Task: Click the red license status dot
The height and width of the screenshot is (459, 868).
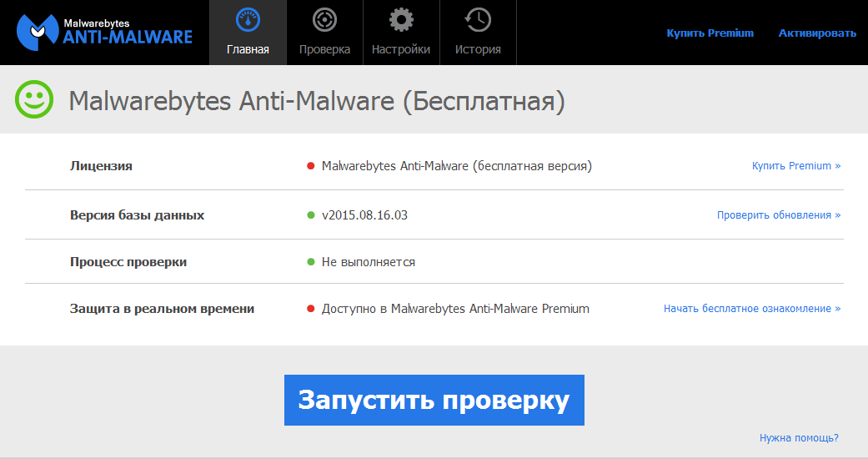Action: pyautogui.click(x=311, y=166)
